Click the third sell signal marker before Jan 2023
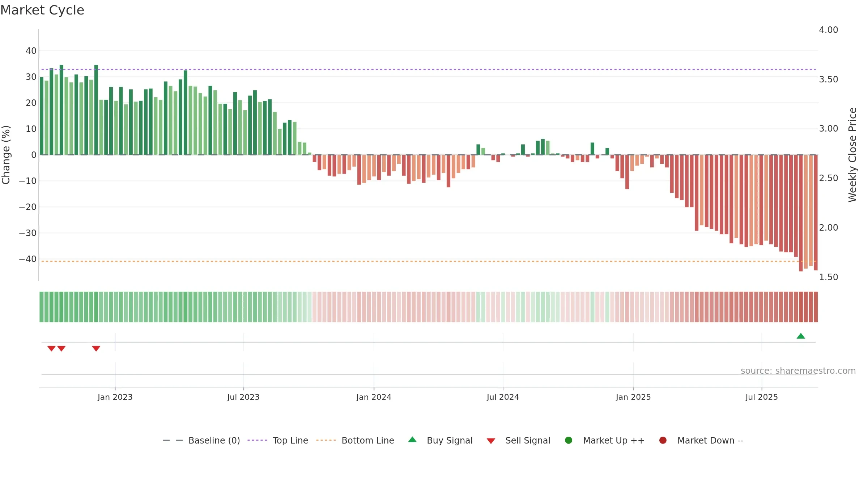 96,348
